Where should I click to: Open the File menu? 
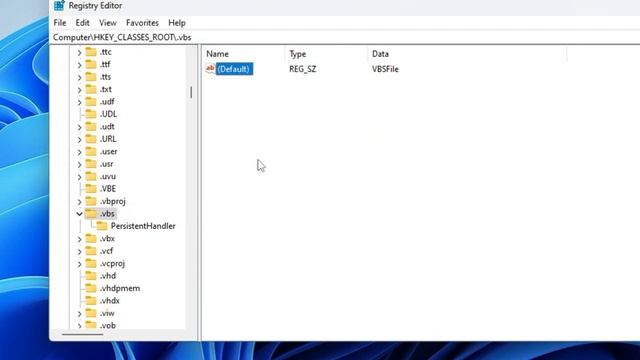pos(60,23)
